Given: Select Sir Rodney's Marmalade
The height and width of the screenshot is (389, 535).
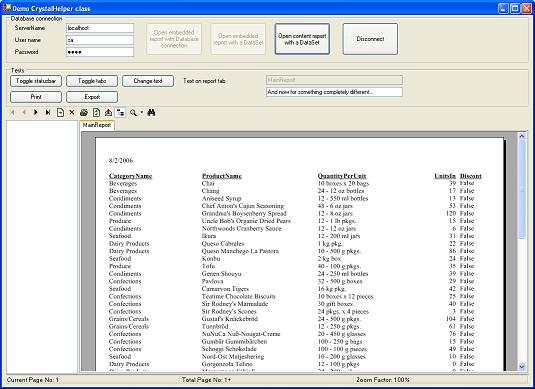Looking at the screenshot, I should 235,304.
